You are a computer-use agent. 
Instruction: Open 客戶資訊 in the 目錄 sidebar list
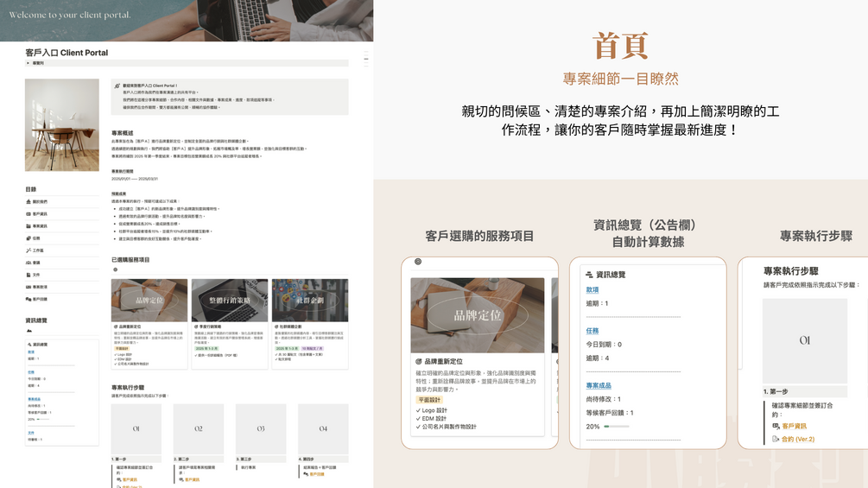click(x=36, y=213)
